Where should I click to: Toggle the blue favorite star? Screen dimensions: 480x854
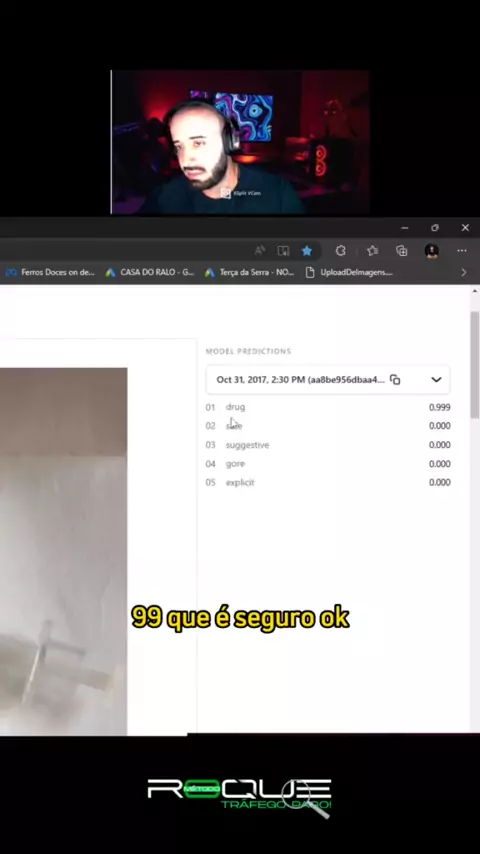pyautogui.click(x=307, y=251)
